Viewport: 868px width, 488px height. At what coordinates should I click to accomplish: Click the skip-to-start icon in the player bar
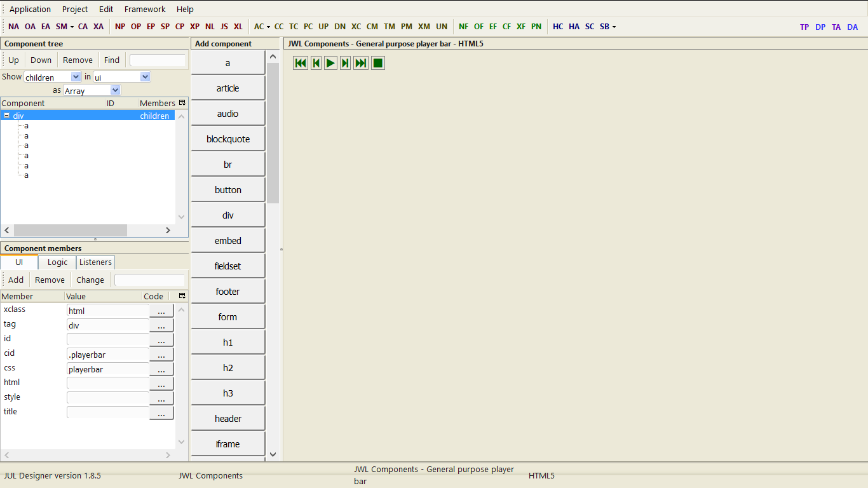300,63
